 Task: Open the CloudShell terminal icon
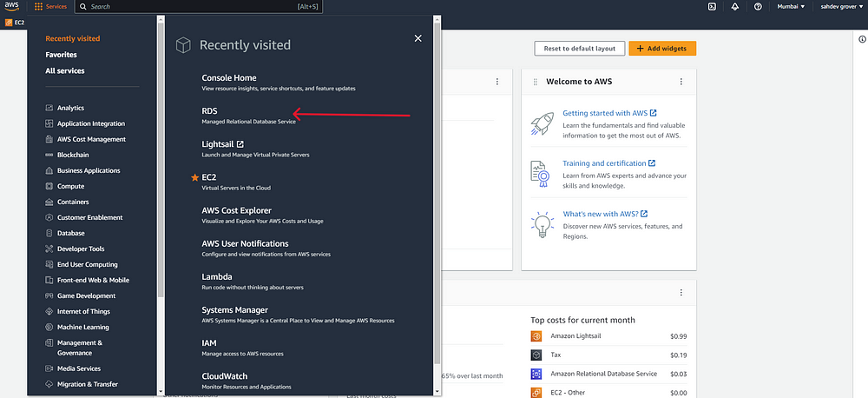coord(713,7)
